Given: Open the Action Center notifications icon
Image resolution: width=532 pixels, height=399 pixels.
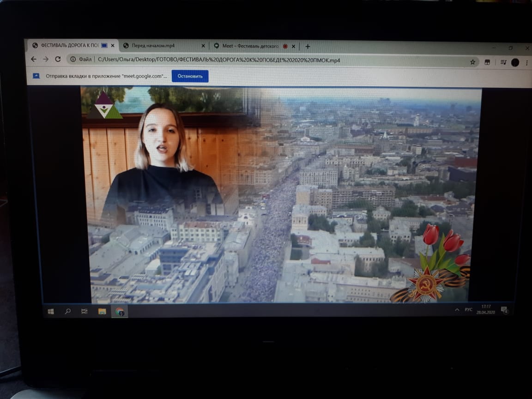Looking at the screenshot, I should click(504, 310).
